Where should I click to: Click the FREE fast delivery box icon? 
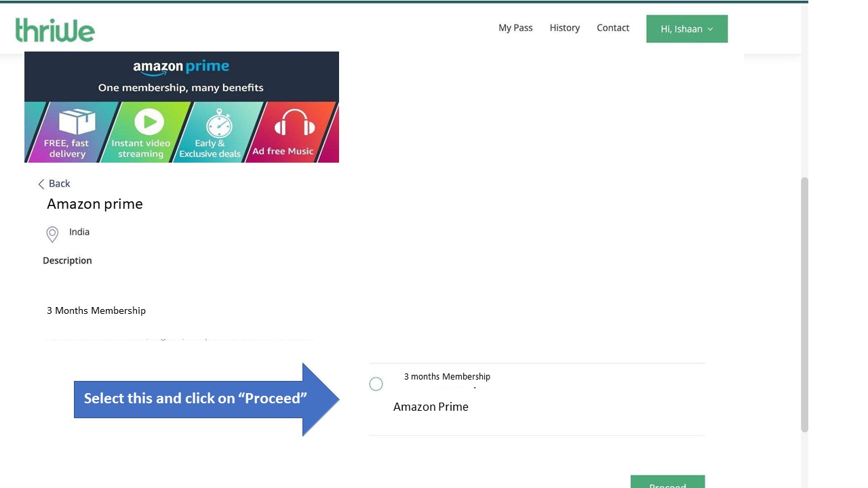(x=77, y=122)
